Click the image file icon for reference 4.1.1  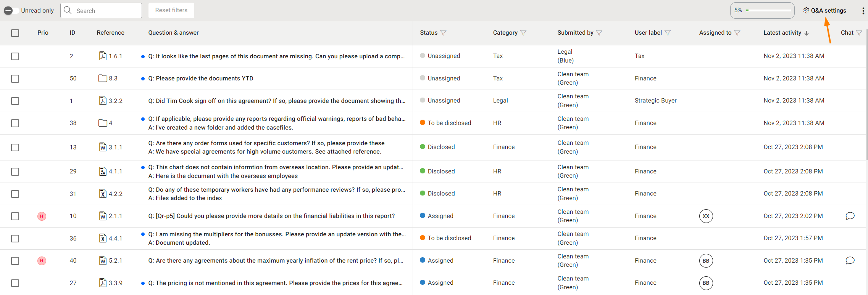[103, 172]
